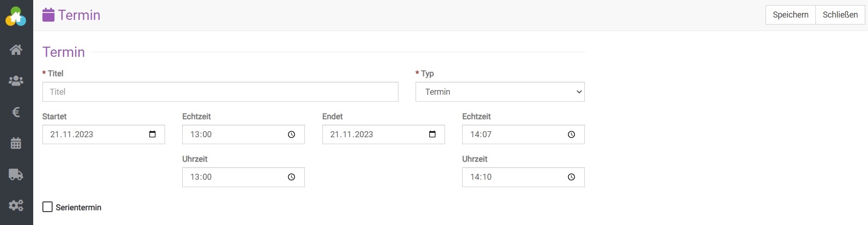This screenshot has height=225, width=868.
Task: Open the home icon in sidebar
Action: point(16,50)
